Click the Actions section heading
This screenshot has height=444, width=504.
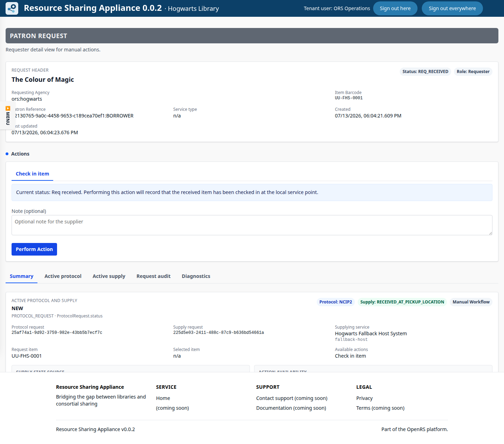pos(20,154)
